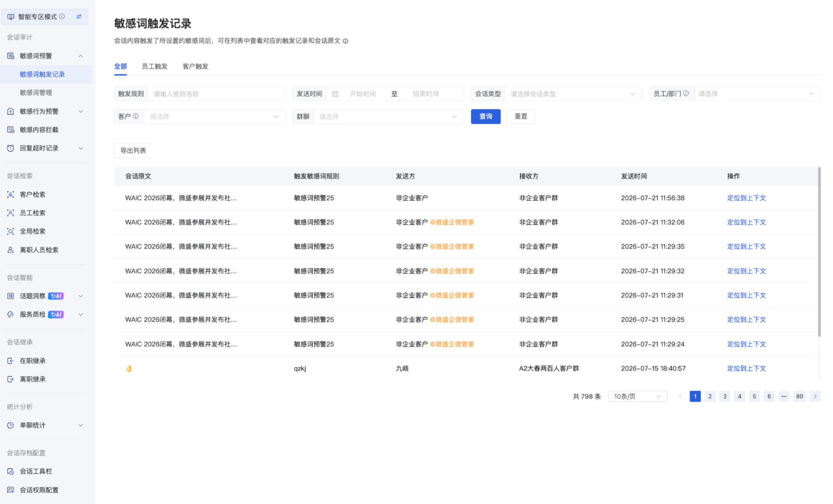
Task: Click the smart zone mode switch icon
Action: 79,16
